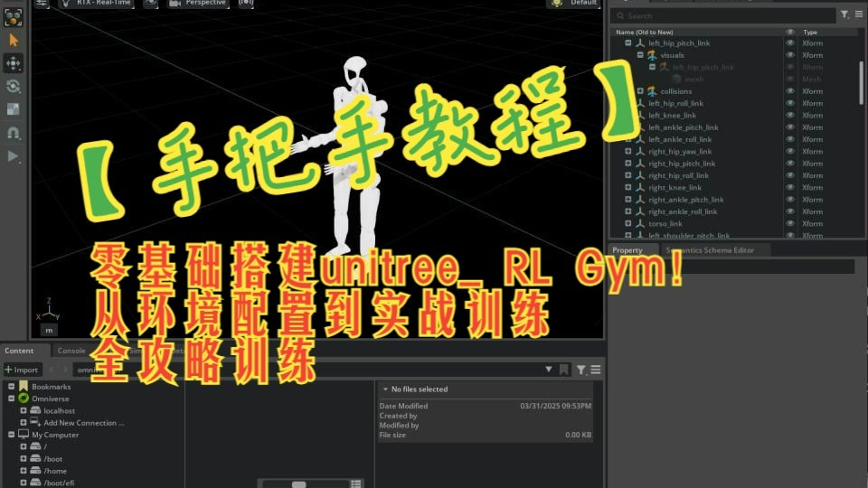Open the Default lighting menu
Image resolution: width=868 pixels, height=488 pixels.
click(x=575, y=4)
